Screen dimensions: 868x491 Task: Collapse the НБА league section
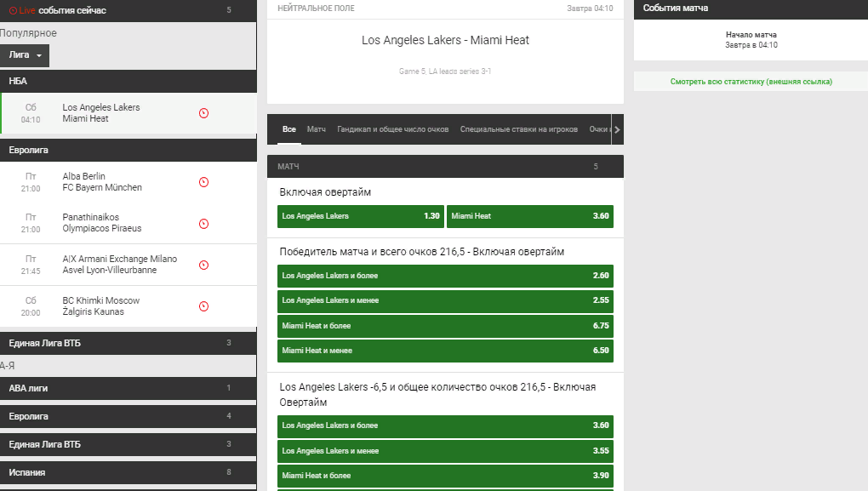128,81
